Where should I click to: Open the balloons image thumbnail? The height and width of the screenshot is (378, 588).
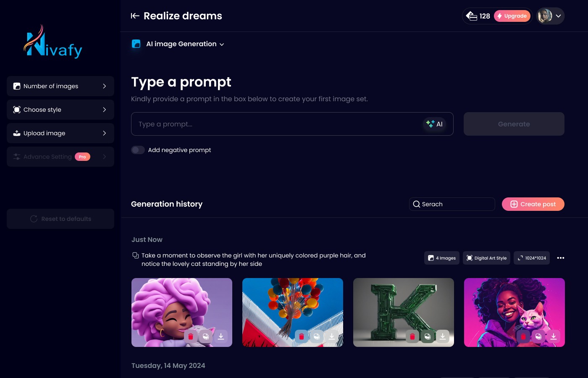pos(293,312)
